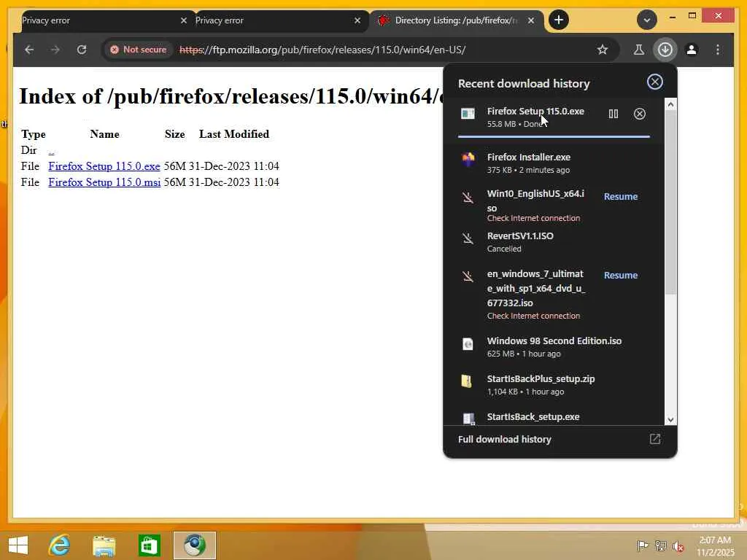Viewport: 747px width, 560px height.
Task: Click the download history scrollbar thumb
Action: 671,203
